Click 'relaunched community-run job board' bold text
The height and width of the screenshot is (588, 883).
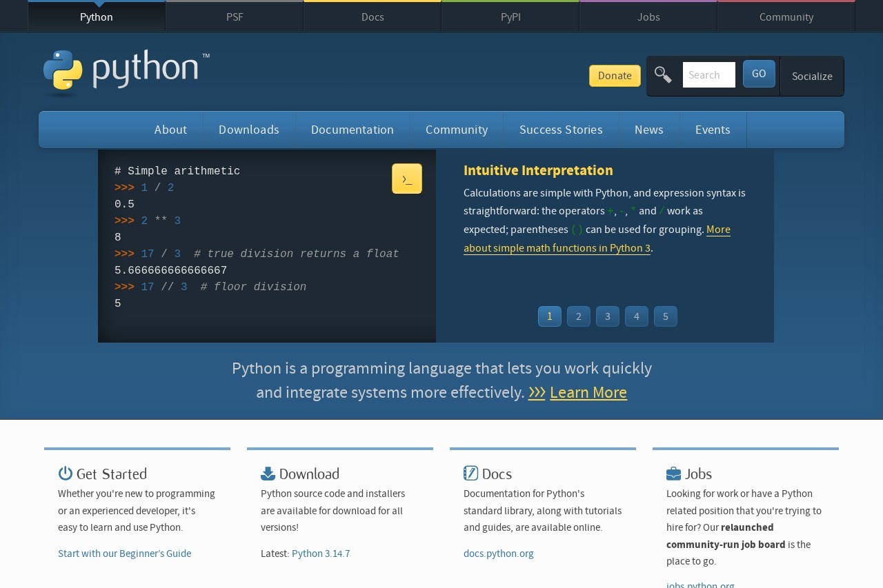pos(726,536)
